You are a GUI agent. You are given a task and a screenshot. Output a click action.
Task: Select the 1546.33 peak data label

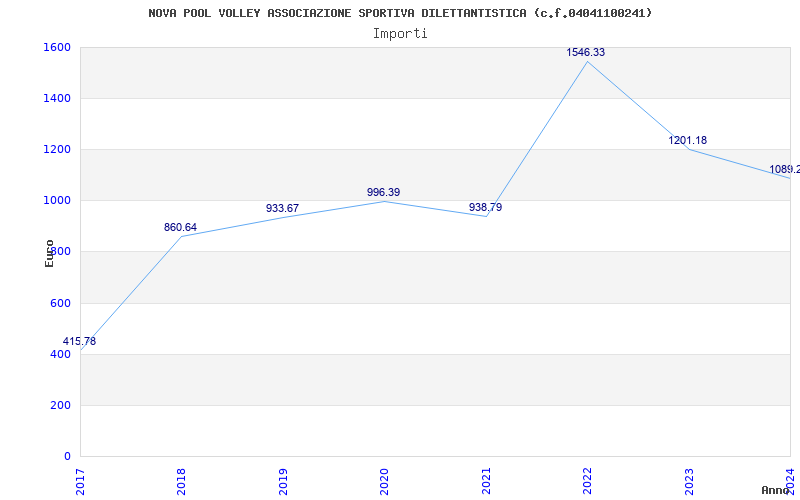click(585, 52)
